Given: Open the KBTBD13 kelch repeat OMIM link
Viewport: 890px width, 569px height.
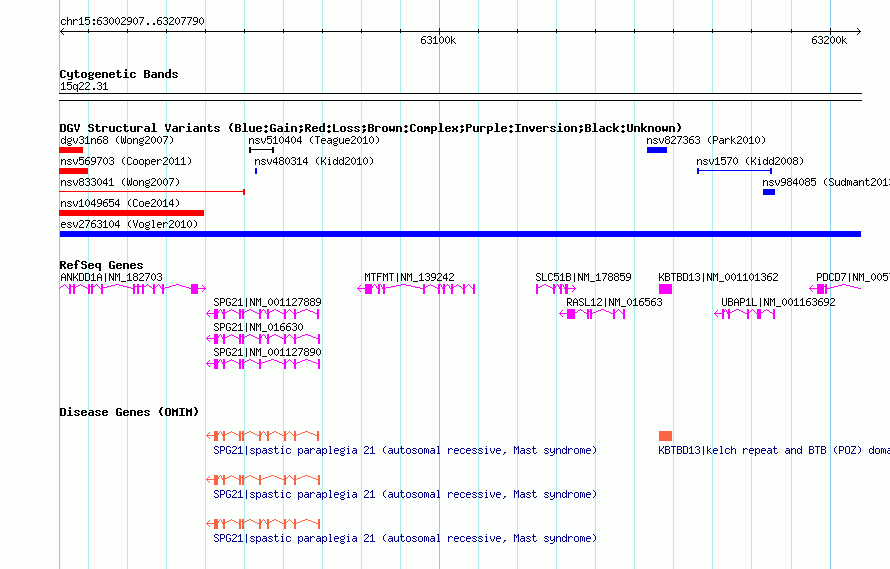Looking at the screenshot, I should [774, 450].
